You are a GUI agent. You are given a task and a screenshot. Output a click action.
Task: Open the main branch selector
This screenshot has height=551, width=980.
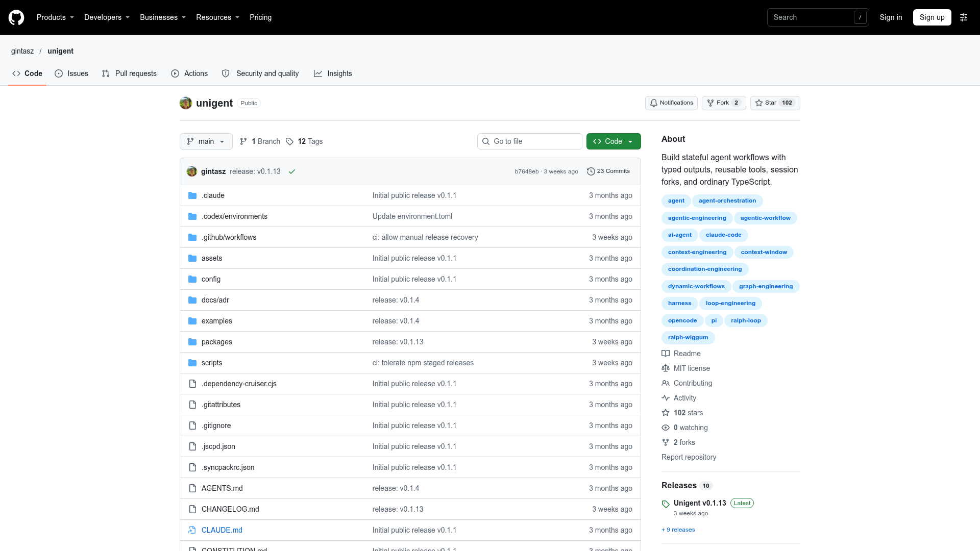(206, 141)
